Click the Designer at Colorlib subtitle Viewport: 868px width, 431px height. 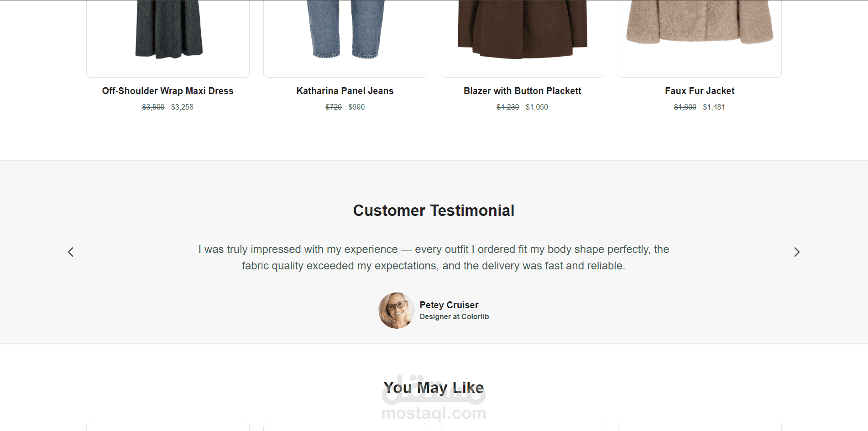[454, 317]
